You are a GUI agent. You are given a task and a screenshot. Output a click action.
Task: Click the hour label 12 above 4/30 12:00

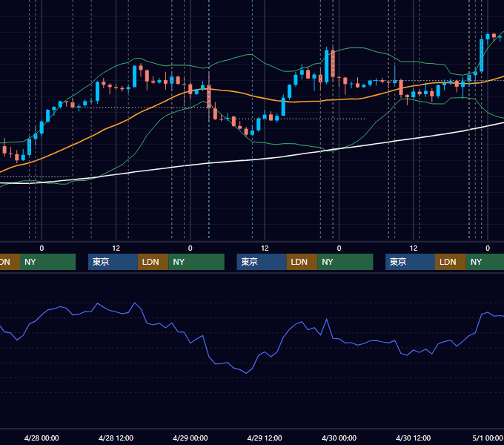click(414, 248)
